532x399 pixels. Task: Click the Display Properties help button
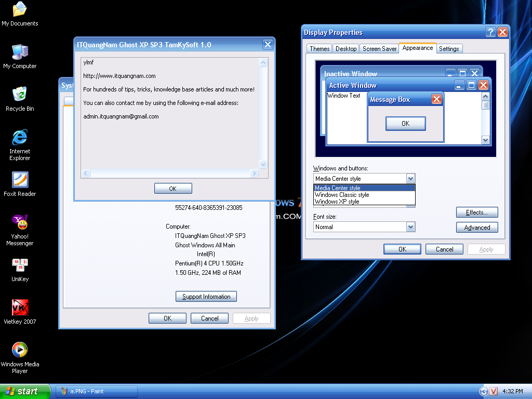point(490,32)
